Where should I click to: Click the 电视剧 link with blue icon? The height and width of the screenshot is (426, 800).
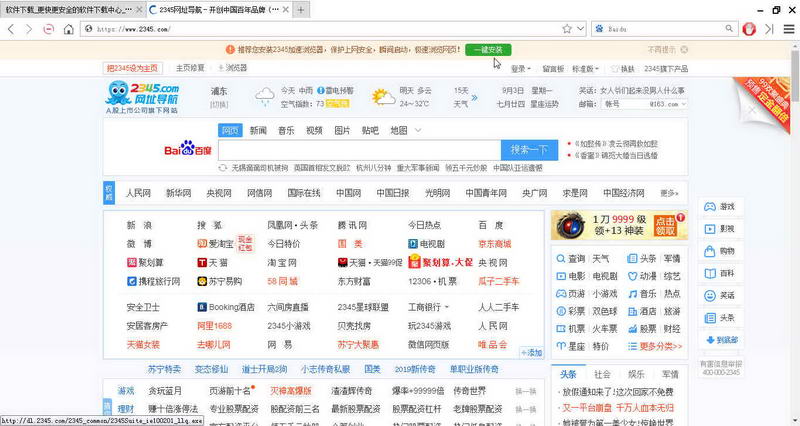(426, 244)
